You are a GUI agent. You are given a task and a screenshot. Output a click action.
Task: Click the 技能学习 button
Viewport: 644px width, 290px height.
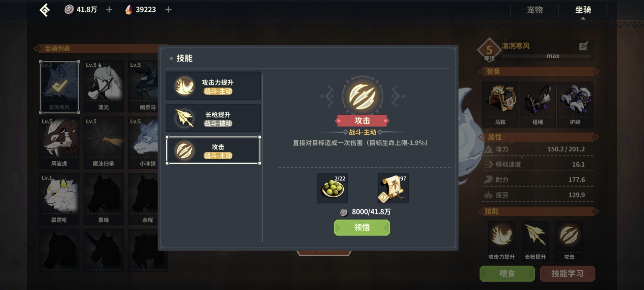coord(568,274)
